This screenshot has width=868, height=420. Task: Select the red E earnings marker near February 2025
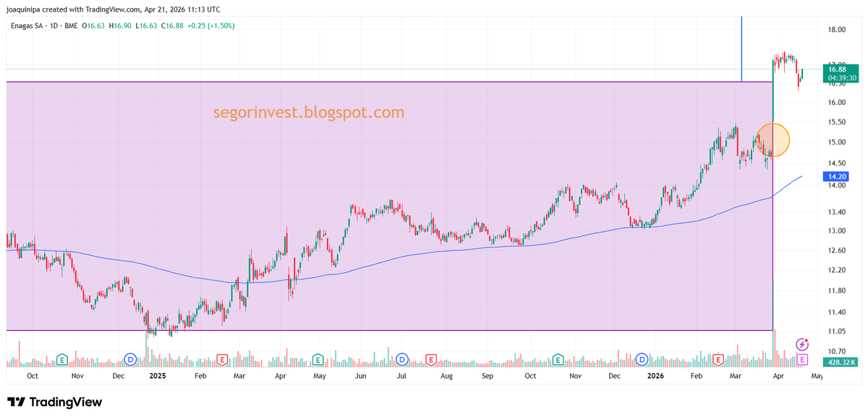221,359
